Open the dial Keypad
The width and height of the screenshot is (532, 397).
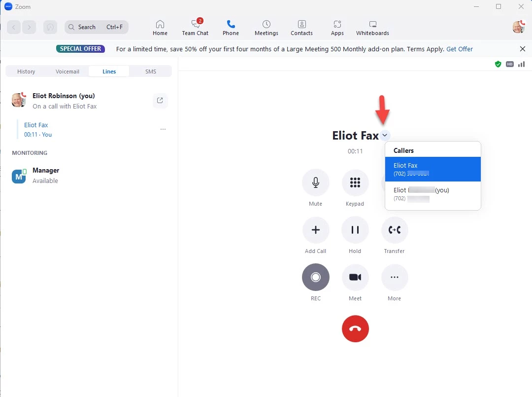coord(355,182)
